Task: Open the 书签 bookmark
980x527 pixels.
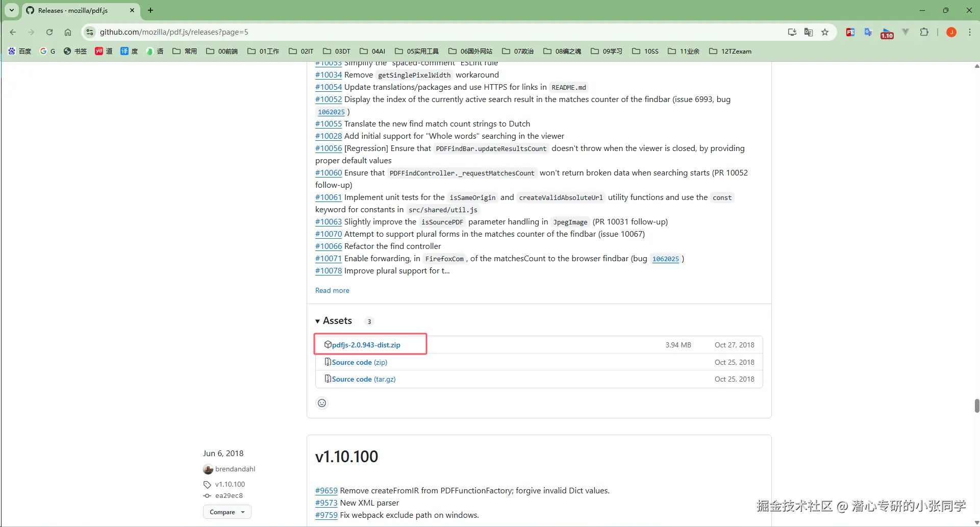Action: pos(75,51)
